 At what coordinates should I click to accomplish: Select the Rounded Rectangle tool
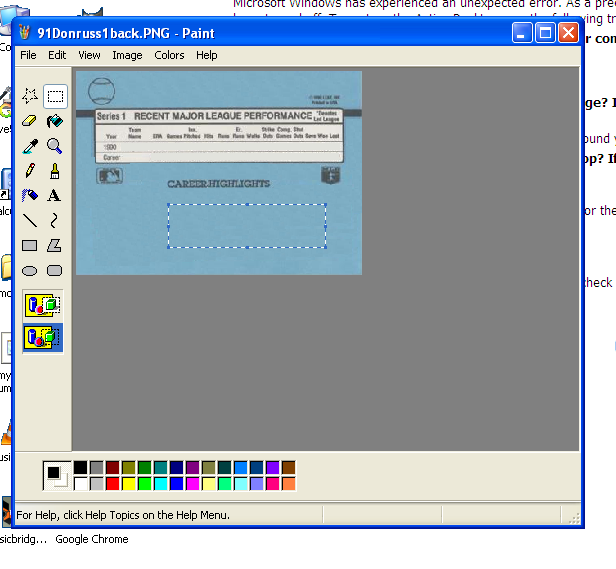click(x=55, y=271)
